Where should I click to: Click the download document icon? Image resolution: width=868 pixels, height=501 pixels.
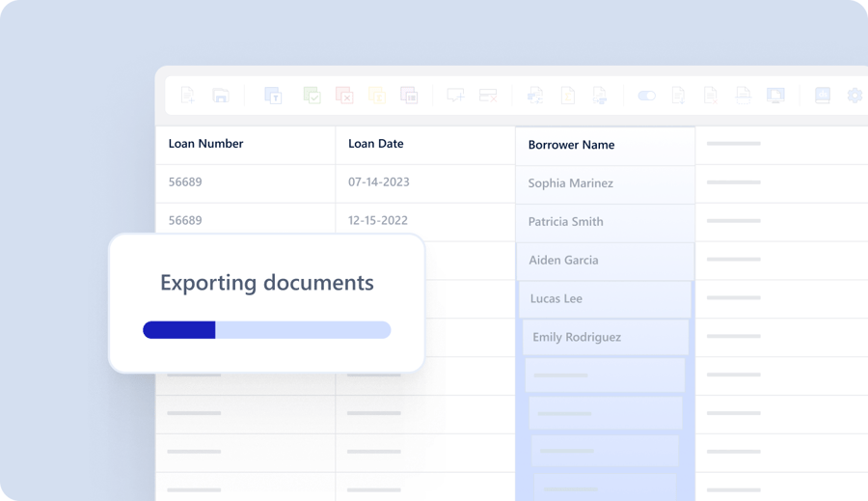[678, 96]
